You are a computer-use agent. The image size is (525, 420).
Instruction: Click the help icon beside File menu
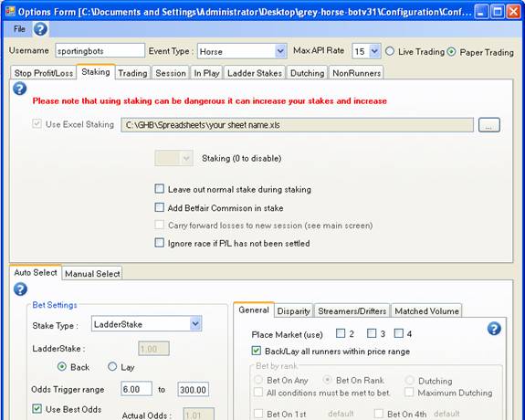pos(40,29)
